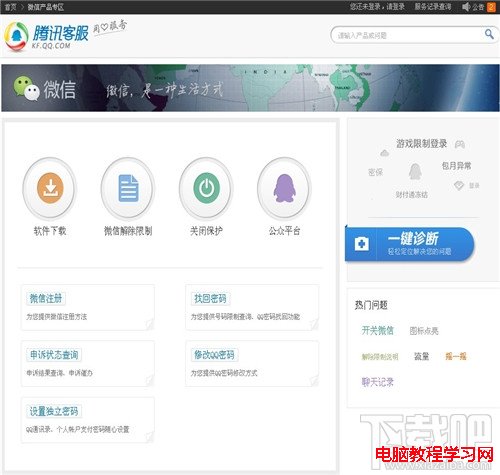This screenshot has height=475, width=500.
Task: Open hot question 聊天记录
Action: pos(378,382)
